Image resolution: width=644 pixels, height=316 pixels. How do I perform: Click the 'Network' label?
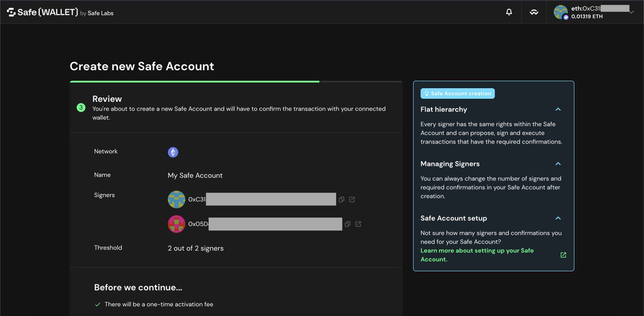coord(106,152)
